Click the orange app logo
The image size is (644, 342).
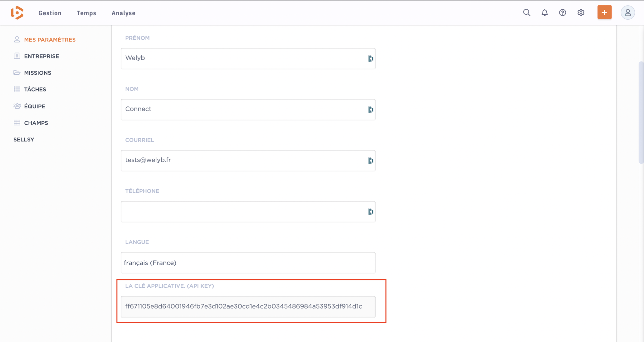(x=17, y=13)
